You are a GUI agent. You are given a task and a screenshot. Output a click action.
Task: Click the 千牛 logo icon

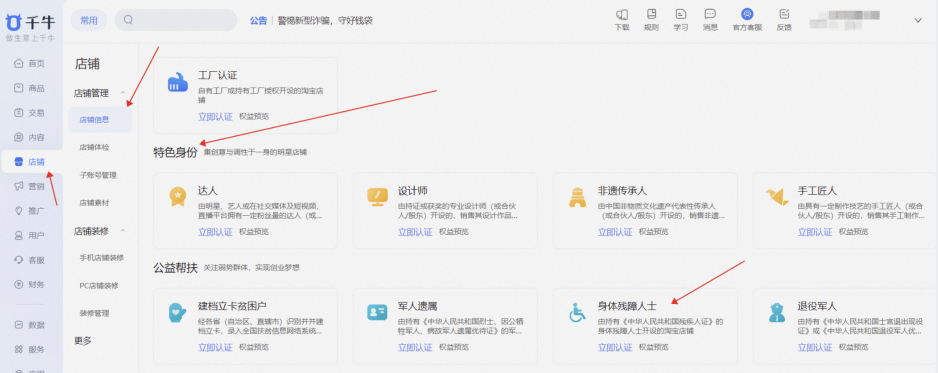point(14,23)
